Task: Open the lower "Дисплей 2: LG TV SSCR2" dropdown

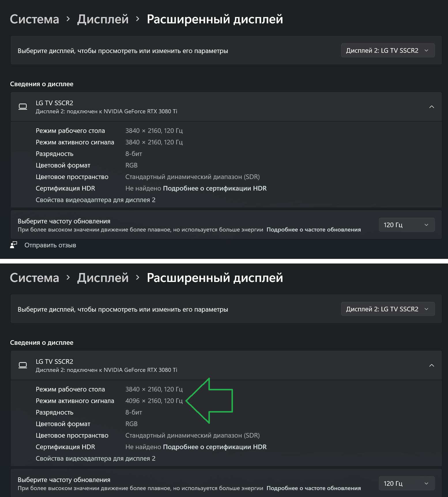Action: [387, 309]
